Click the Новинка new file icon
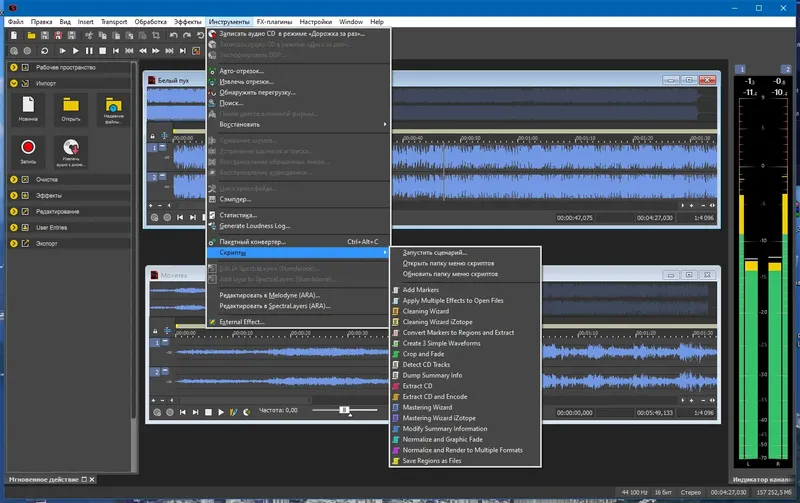Screen dimensions: 800x503 [x=28, y=104]
